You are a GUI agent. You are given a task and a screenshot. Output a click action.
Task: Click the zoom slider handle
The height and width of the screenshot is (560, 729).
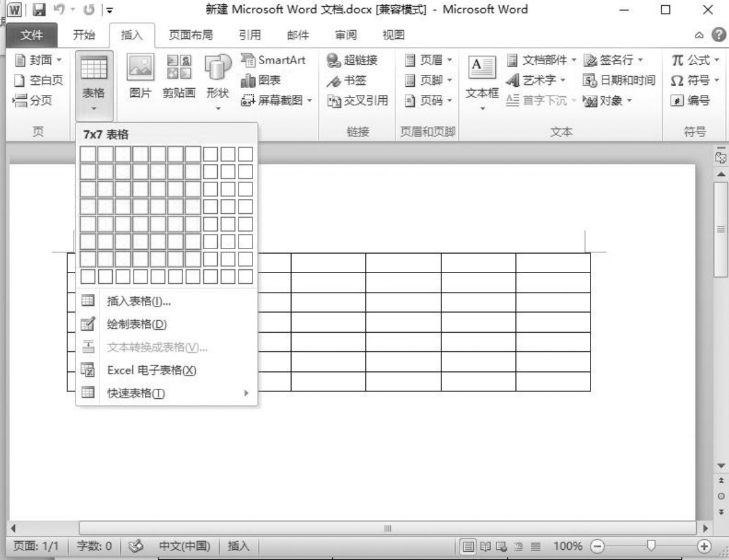[x=651, y=546]
